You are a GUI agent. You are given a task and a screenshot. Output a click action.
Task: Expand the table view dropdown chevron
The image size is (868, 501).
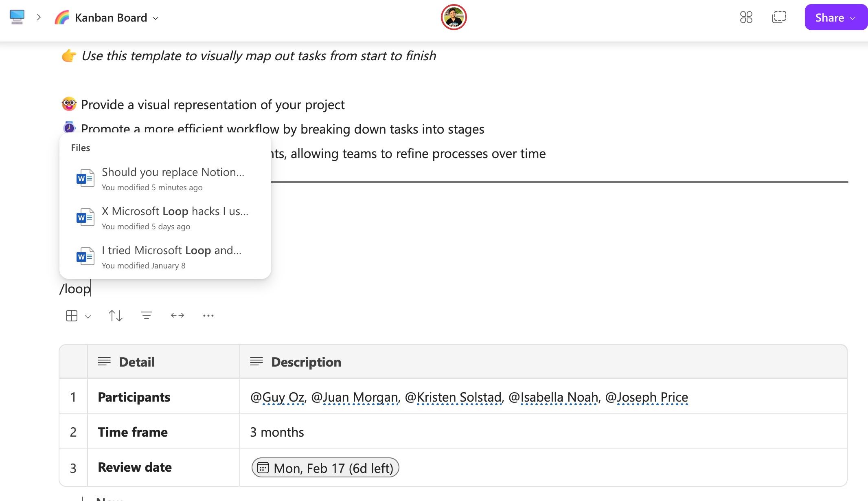pyautogui.click(x=88, y=316)
